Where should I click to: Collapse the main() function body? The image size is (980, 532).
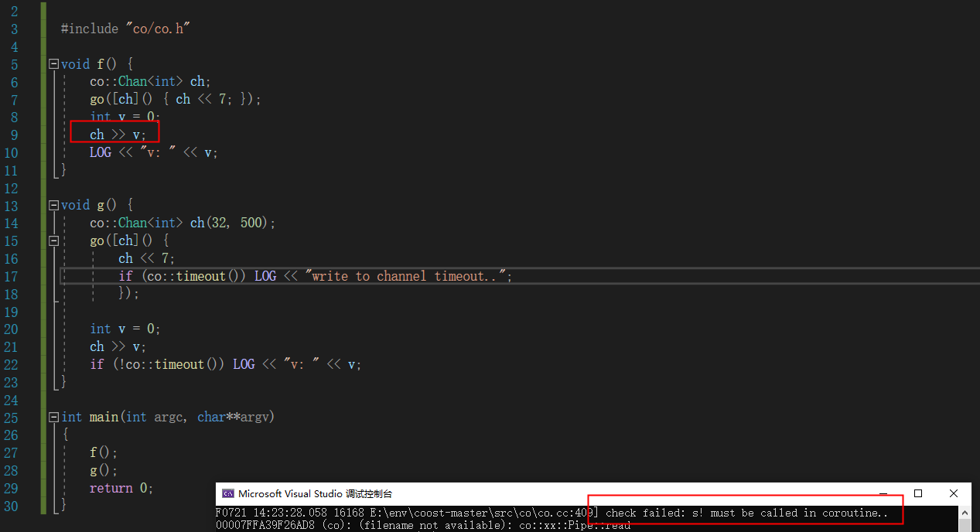click(x=53, y=416)
